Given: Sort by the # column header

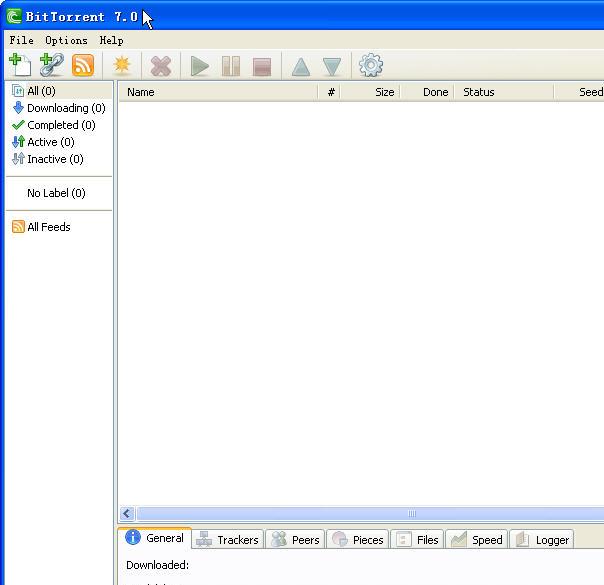Looking at the screenshot, I should [329, 92].
